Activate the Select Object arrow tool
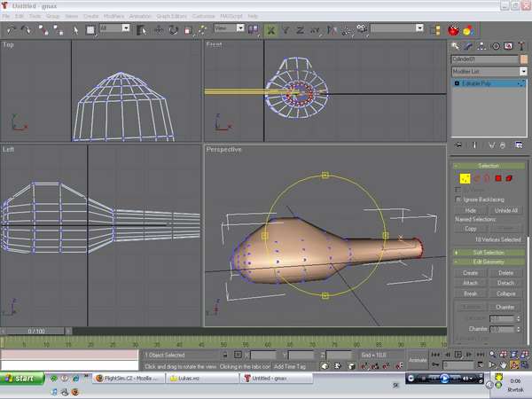This screenshot has width=532, height=399. 75,30
